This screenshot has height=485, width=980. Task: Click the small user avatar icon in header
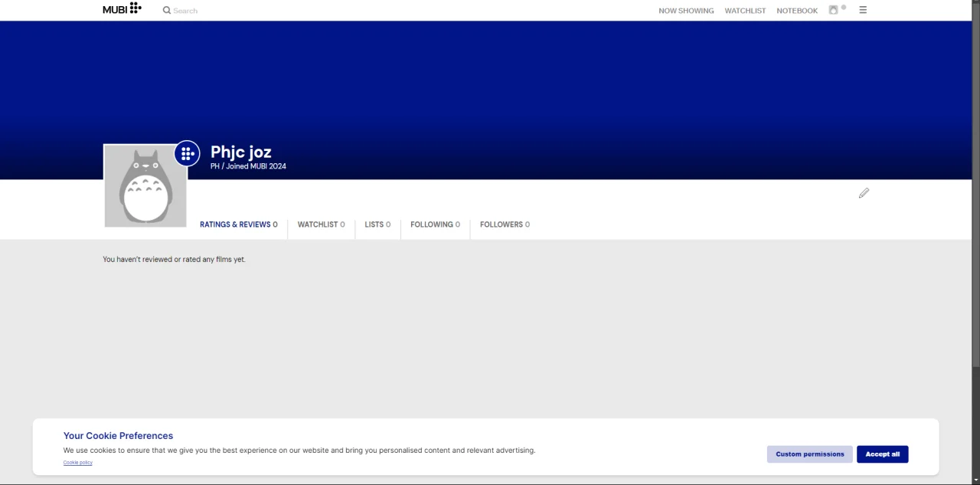point(834,10)
